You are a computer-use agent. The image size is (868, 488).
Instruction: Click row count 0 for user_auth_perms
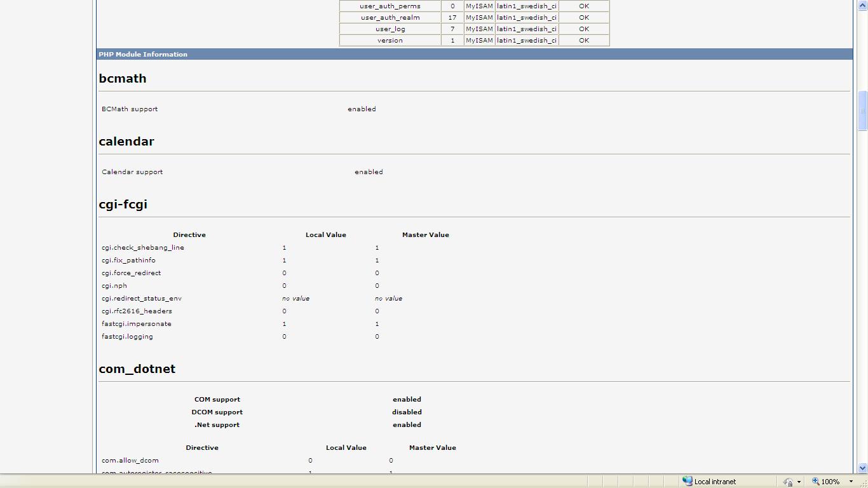[452, 6]
